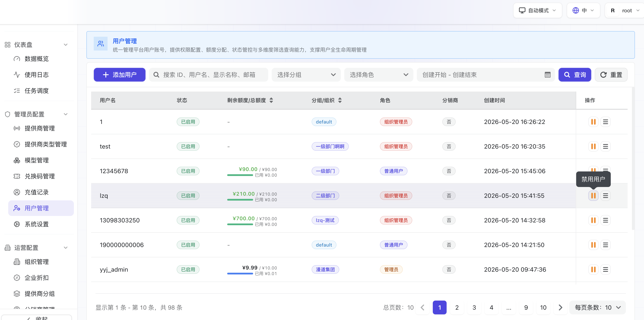Screen dimensions: 644x320
Task: Open more actions menu for lzq
Action: tap(606, 196)
